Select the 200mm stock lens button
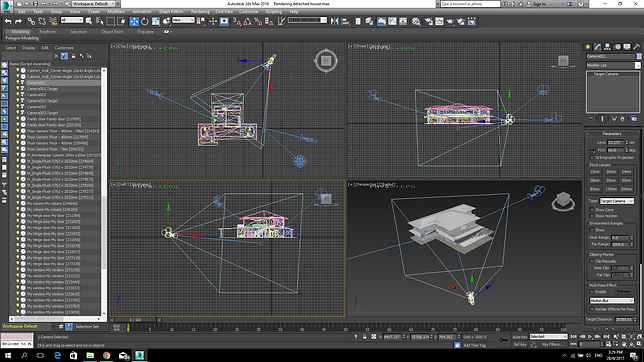Viewport: 644px width, 362px height. click(626, 189)
